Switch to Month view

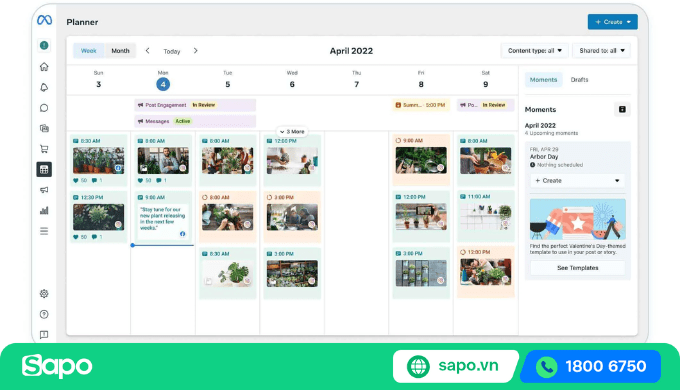tap(120, 51)
